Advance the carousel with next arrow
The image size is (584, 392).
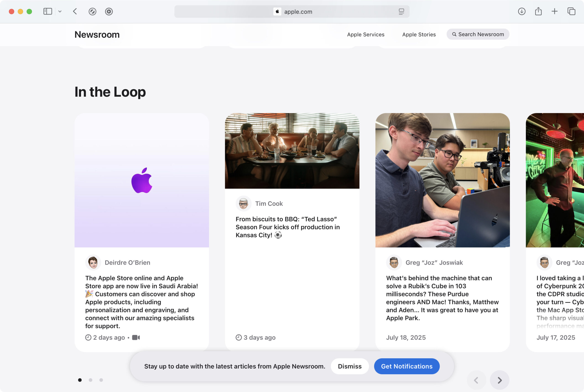(x=499, y=380)
